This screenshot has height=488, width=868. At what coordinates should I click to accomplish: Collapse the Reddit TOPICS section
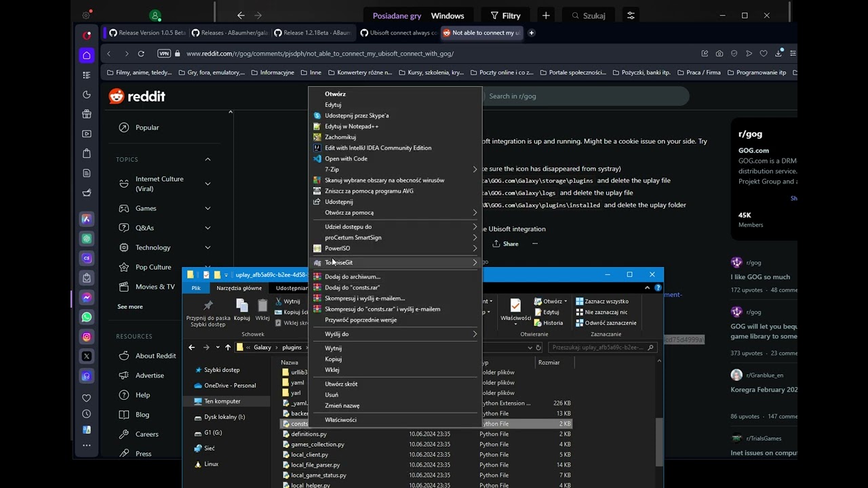click(x=208, y=159)
